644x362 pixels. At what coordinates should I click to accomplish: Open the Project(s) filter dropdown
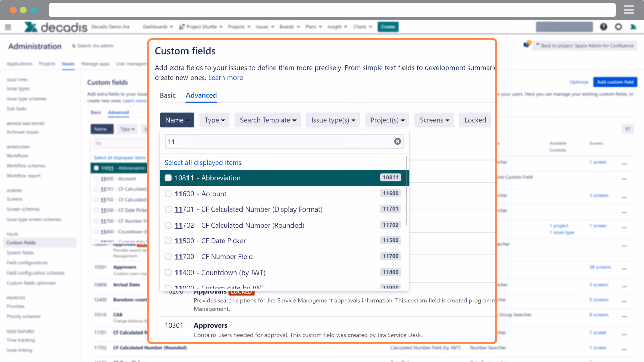pyautogui.click(x=387, y=120)
